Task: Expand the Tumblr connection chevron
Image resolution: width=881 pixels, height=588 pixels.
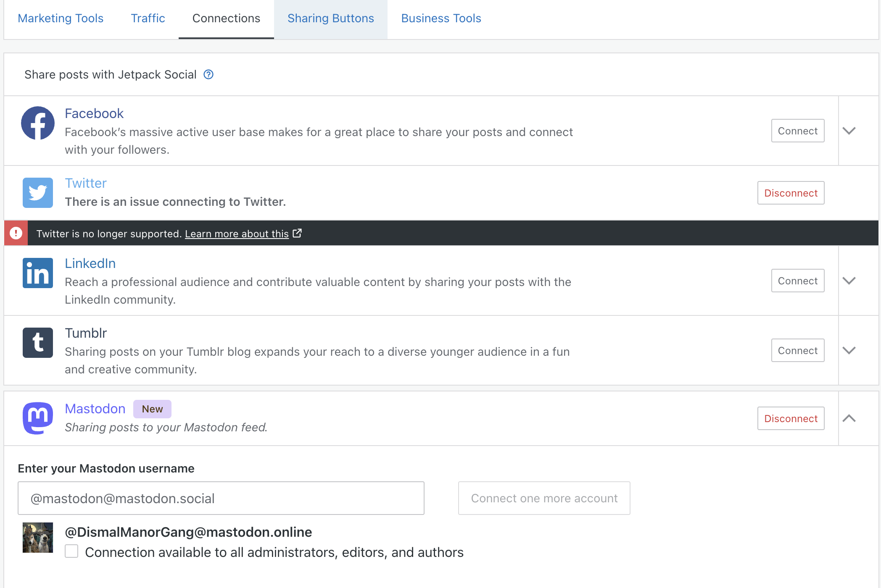Action: click(849, 351)
